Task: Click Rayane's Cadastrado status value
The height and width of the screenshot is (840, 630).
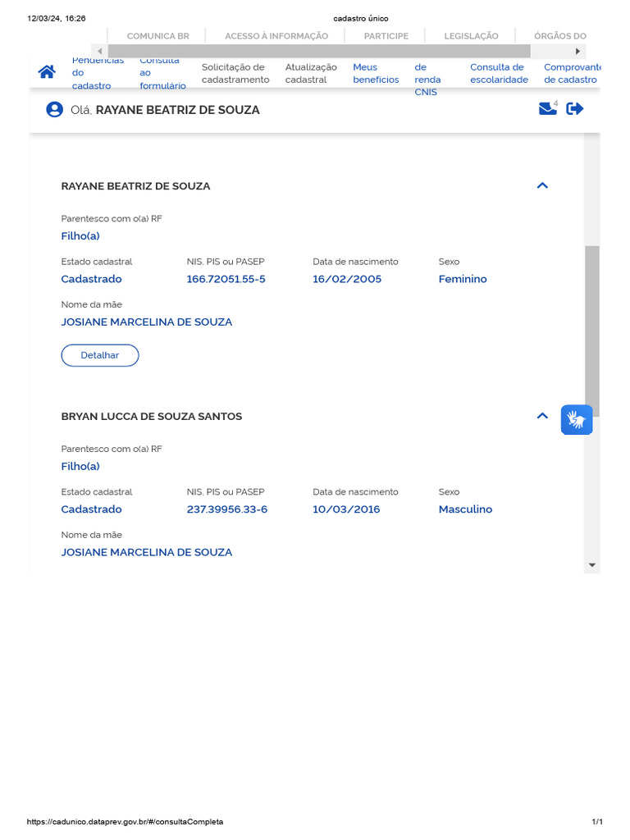Action: (91, 279)
